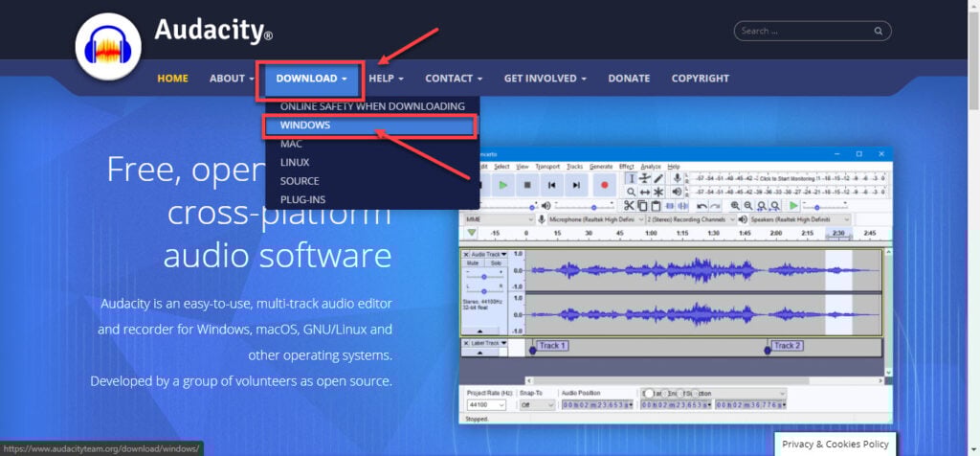Select the Draw pencil tool

click(x=658, y=179)
